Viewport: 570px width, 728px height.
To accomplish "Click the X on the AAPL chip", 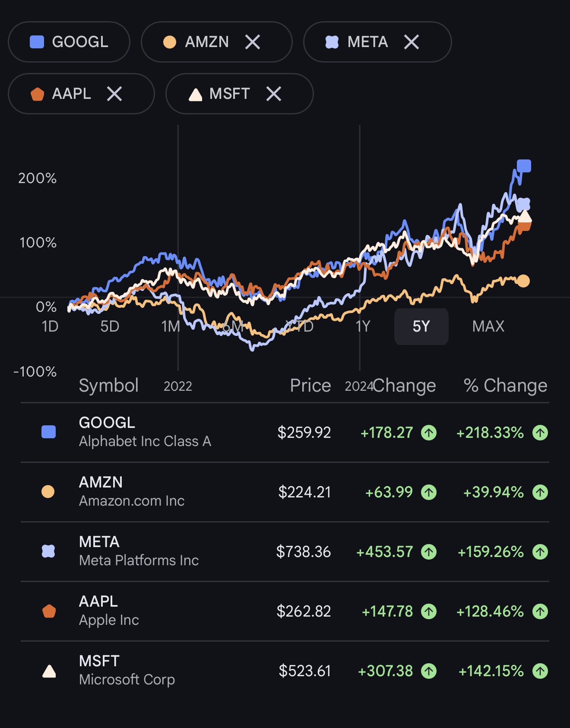I will (x=114, y=94).
